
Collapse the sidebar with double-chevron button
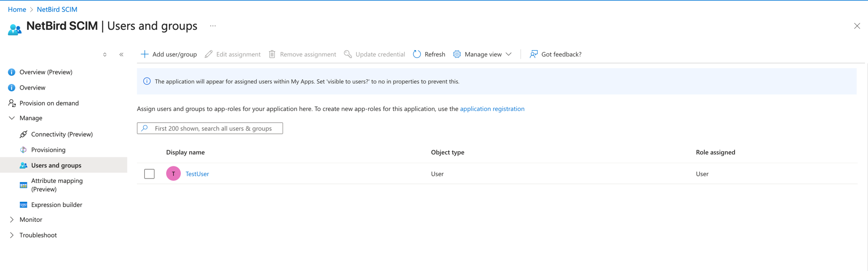point(121,54)
